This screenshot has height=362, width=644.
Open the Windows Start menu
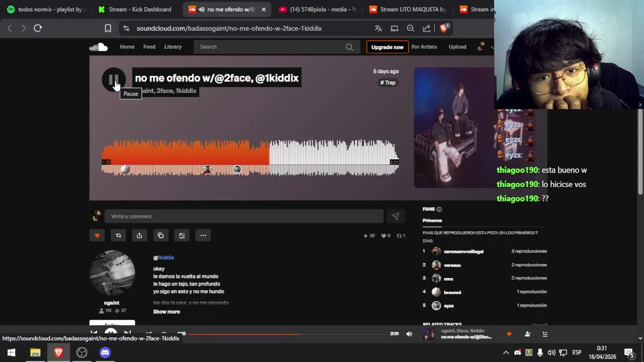[11, 352]
